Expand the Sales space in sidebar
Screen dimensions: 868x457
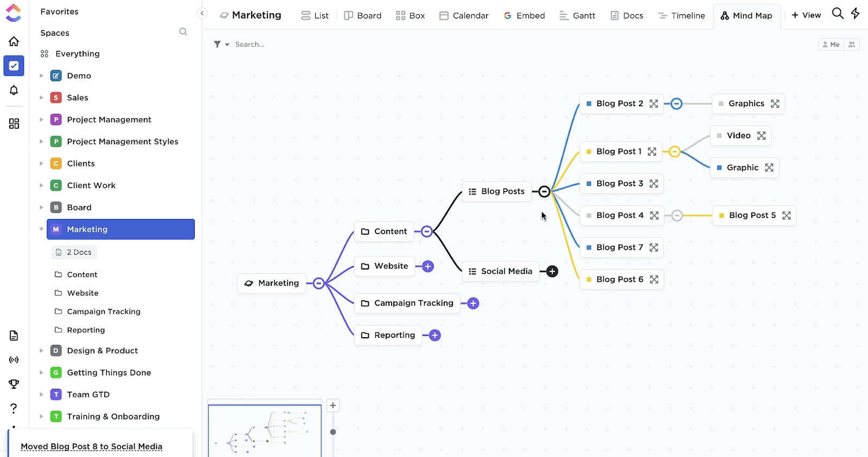[x=41, y=98]
